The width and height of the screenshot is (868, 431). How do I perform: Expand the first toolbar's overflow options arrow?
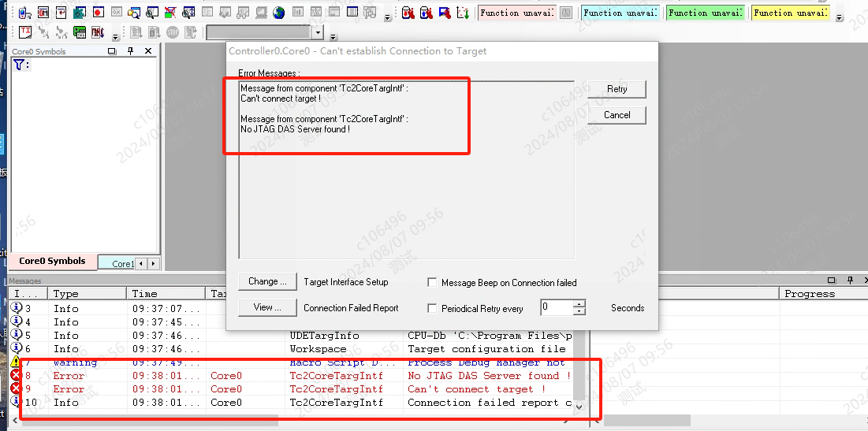coord(387,17)
